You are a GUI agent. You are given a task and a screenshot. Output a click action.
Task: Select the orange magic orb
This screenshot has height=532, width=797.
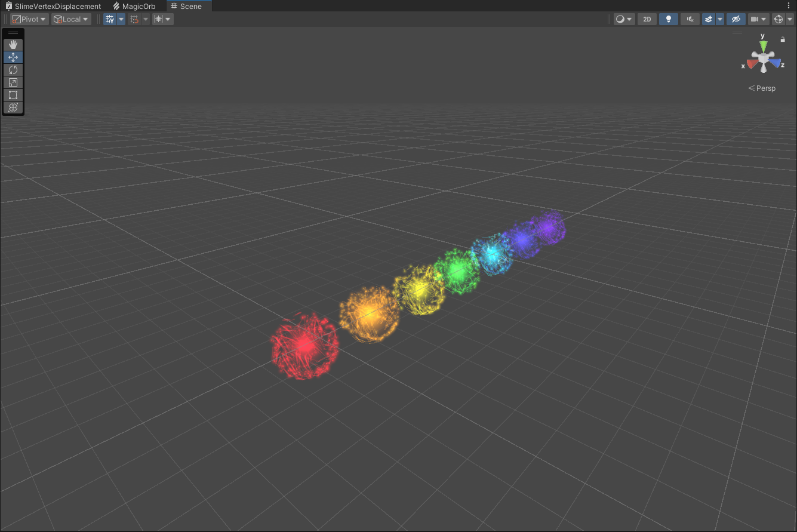tap(369, 314)
